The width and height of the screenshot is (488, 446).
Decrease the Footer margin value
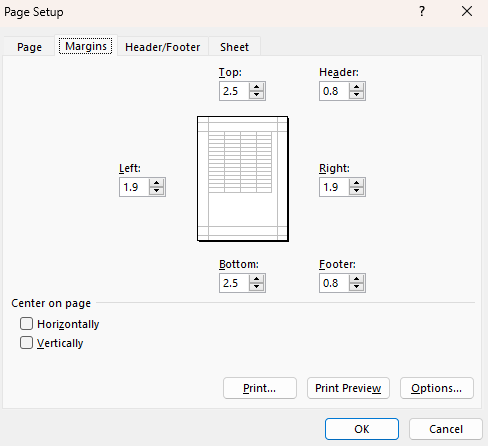click(x=356, y=287)
